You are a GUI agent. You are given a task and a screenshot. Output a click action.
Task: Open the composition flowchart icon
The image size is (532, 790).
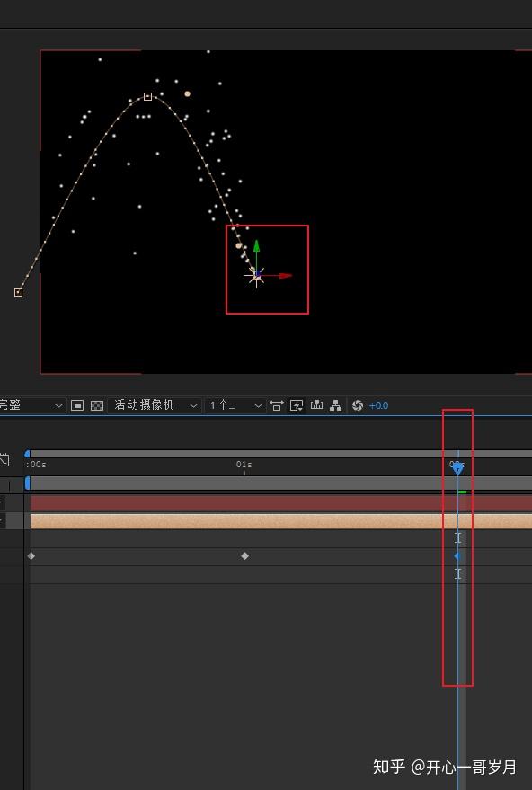(335, 405)
